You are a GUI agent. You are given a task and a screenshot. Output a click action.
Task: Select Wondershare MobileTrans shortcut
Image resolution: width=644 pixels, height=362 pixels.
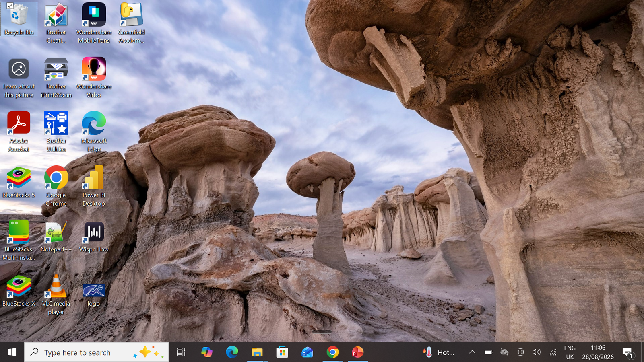[x=94, y=23]
